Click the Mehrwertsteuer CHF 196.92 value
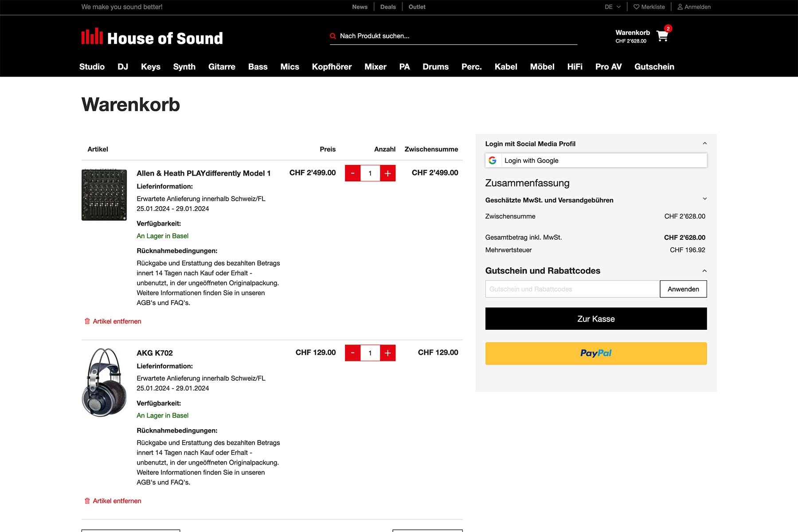The image size is (798, 532). coord(687,250)
